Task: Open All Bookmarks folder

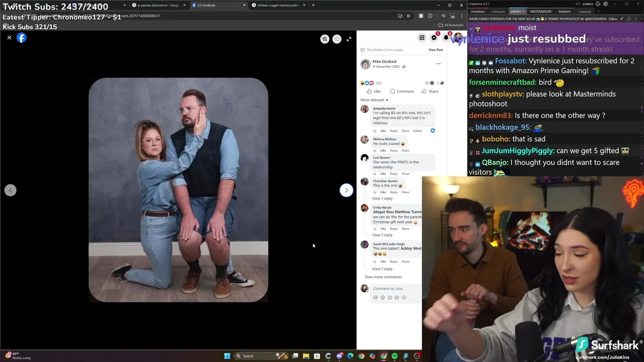Action: click(451, 25)
